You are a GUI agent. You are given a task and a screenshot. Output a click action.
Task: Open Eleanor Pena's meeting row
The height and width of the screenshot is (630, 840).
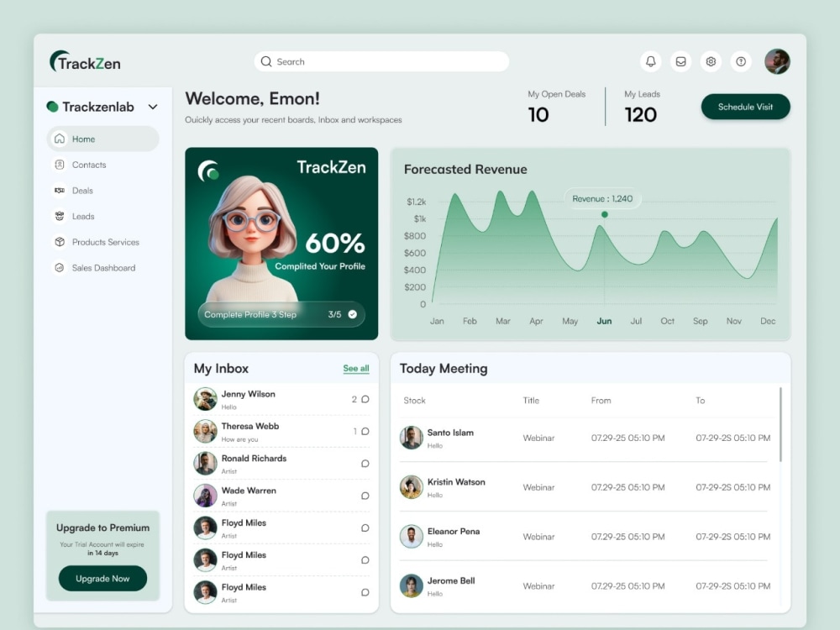(x=586, y=537)
